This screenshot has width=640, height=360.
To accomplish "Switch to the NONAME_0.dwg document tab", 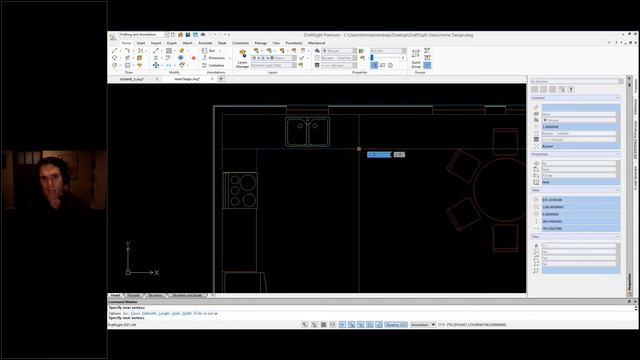I will (x=131, y=79).
